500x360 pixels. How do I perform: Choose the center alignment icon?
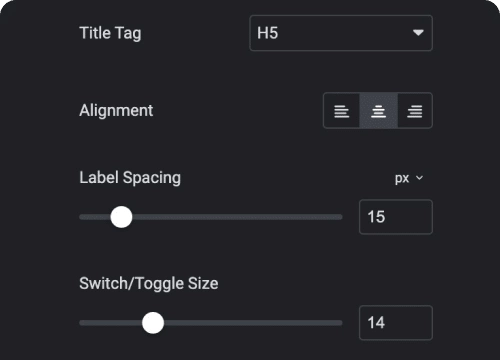click(378, 111)
